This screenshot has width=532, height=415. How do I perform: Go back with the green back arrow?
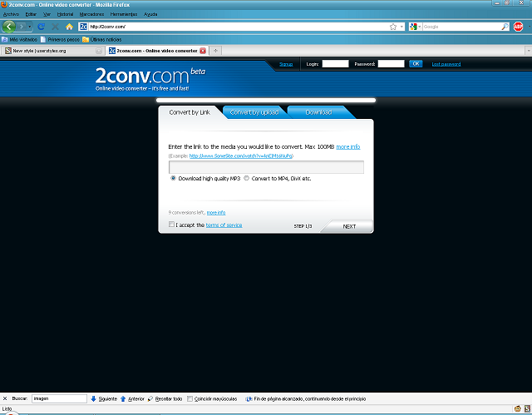pyautogui.click(x=9, y=27)
